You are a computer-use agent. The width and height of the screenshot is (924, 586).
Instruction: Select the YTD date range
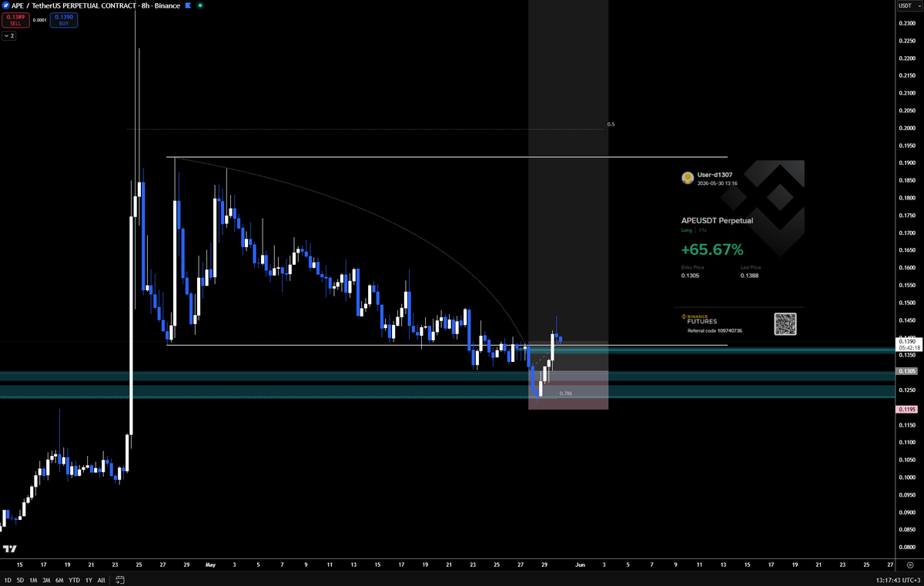[x=74, y=580]
